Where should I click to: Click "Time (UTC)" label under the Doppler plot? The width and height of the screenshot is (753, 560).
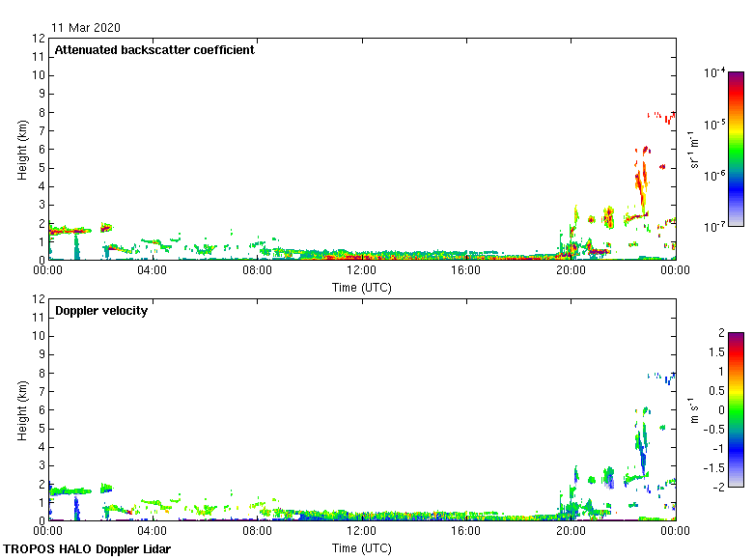[361, 548]
